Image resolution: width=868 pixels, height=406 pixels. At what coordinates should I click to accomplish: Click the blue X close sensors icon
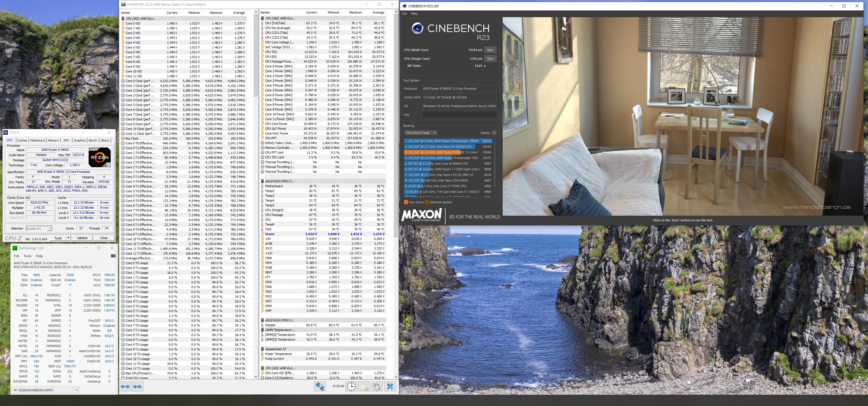390,387
